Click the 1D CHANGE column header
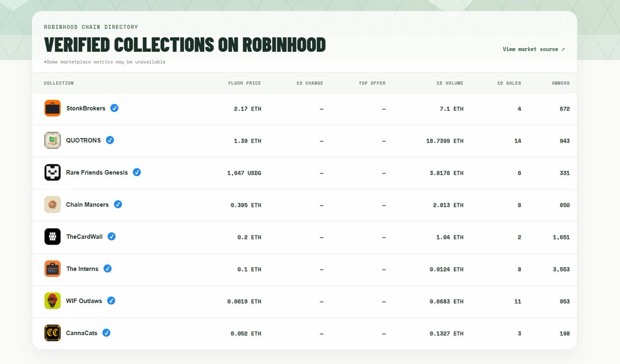The height and width of the screenshot is (364, 620). pos(310,83)
